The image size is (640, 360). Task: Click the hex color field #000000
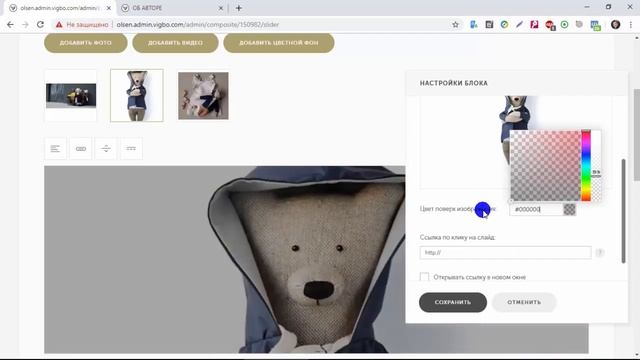[536, 209]
